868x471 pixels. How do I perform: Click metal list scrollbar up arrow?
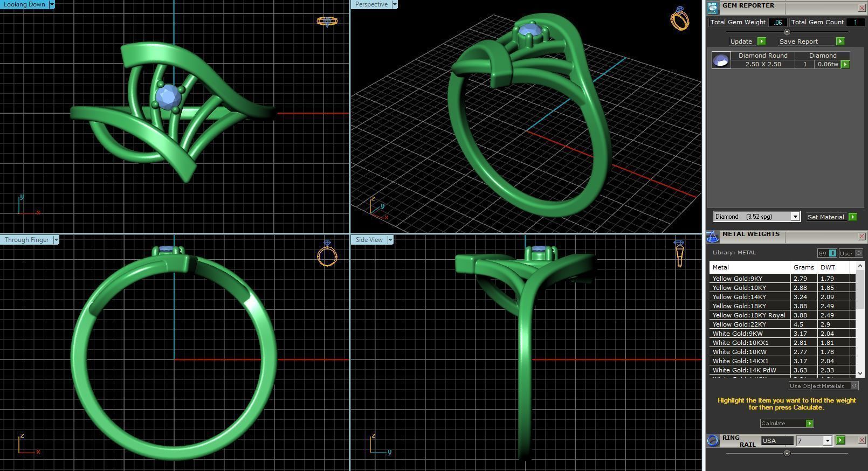[x=859, y=266]
